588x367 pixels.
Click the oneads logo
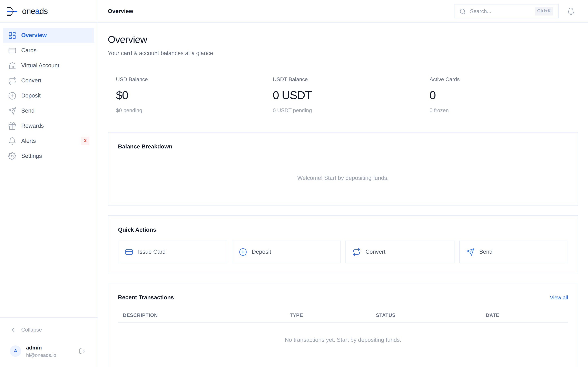click(27, 11)
